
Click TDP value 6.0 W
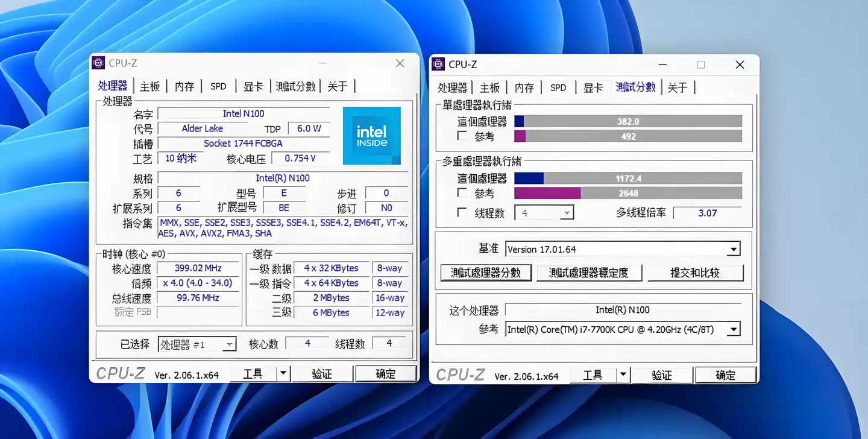[309, 128]
